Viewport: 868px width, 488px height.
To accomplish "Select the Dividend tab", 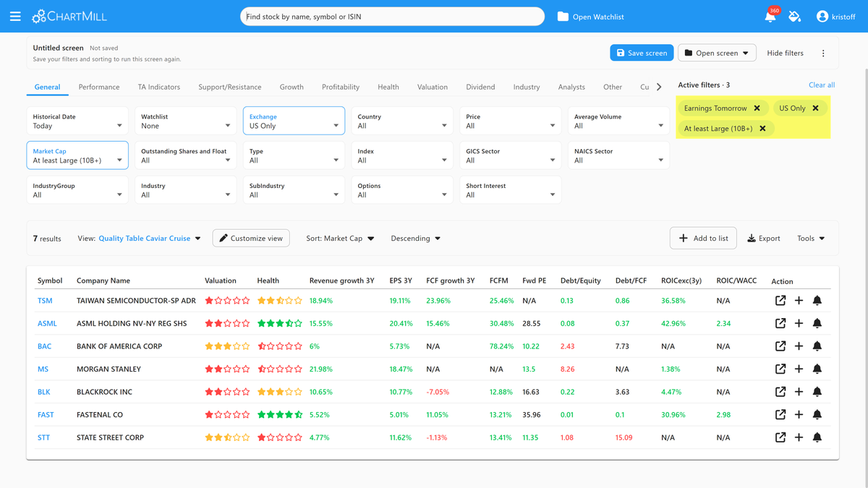I will (480, 87).
